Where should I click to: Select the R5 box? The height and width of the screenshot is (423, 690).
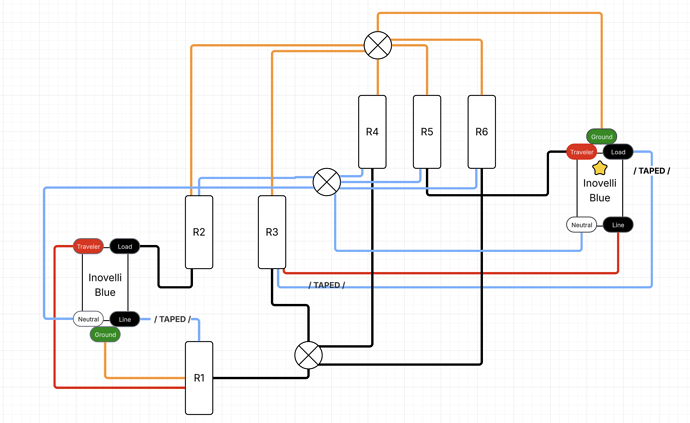[427, 132]
